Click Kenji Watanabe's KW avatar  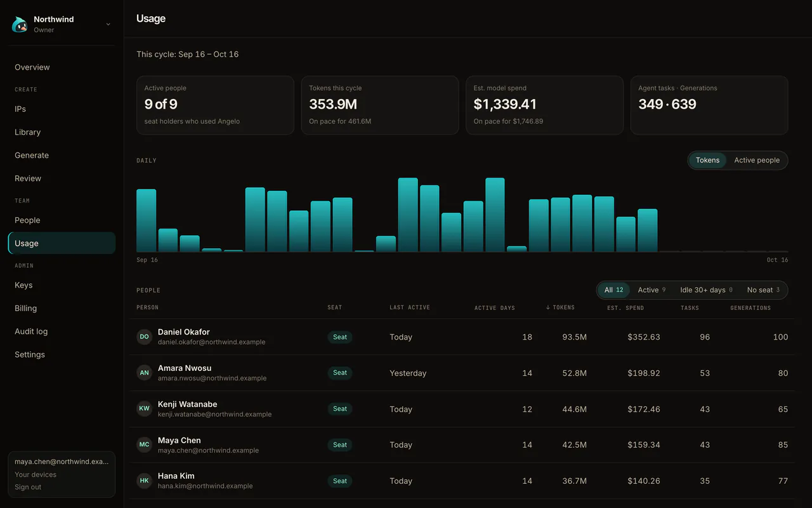145,409
